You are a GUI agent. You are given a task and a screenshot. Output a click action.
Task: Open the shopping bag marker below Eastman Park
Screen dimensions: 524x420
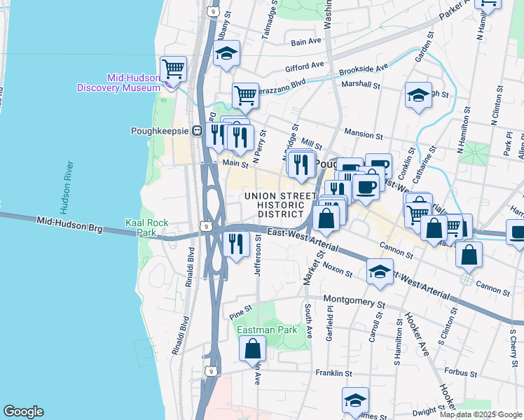[x=252, y=349]
